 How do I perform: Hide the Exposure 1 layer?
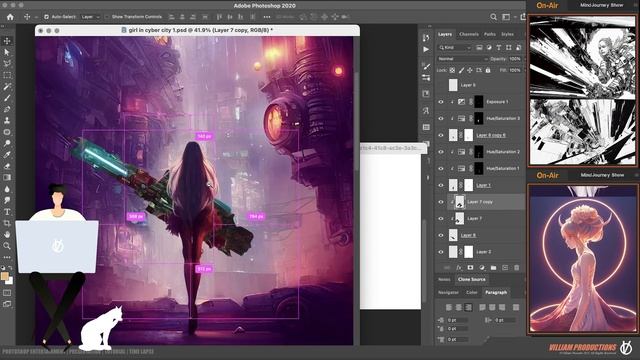click(441, 102)
